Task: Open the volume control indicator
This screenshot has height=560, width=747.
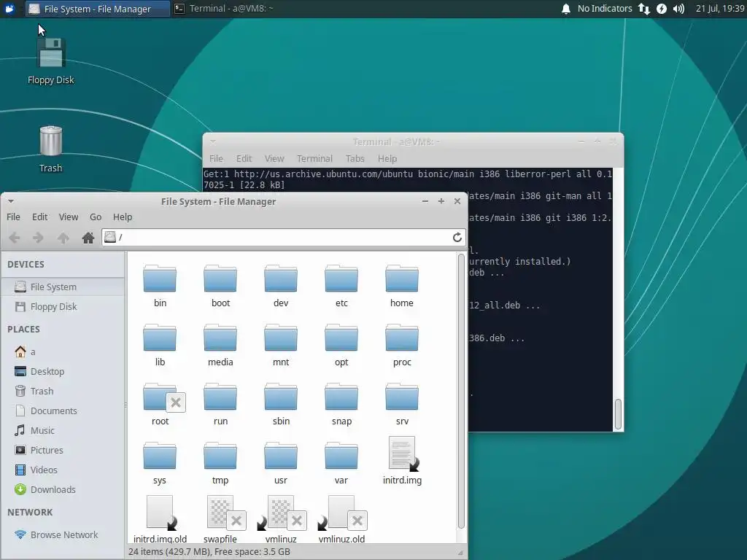Action: (679, 9)
